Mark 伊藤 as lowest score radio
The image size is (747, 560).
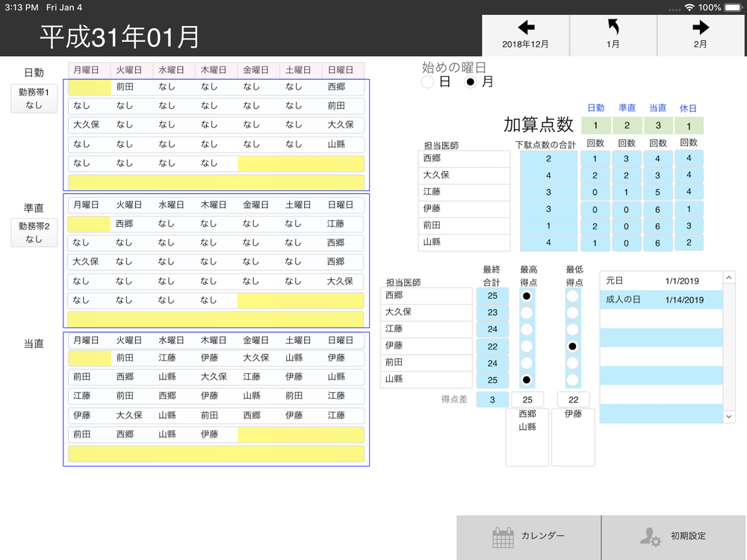[572, 346]
